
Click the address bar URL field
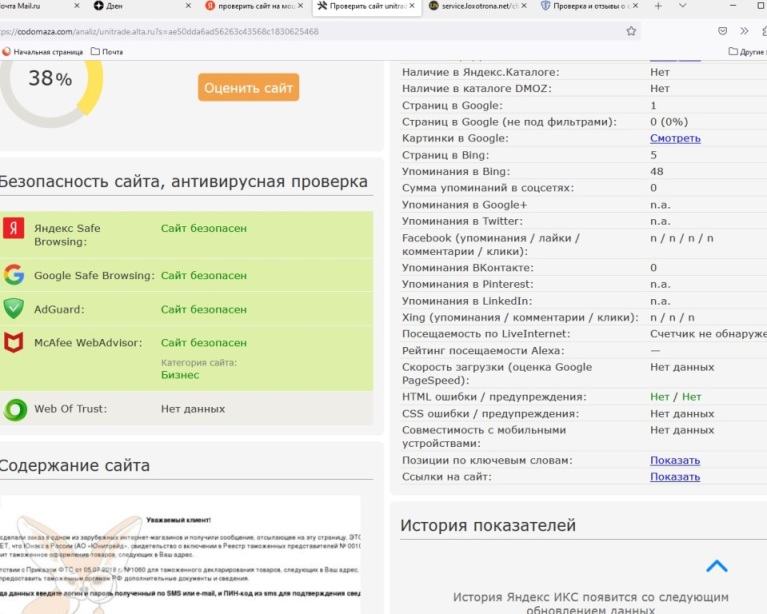[x=313, y=31]
